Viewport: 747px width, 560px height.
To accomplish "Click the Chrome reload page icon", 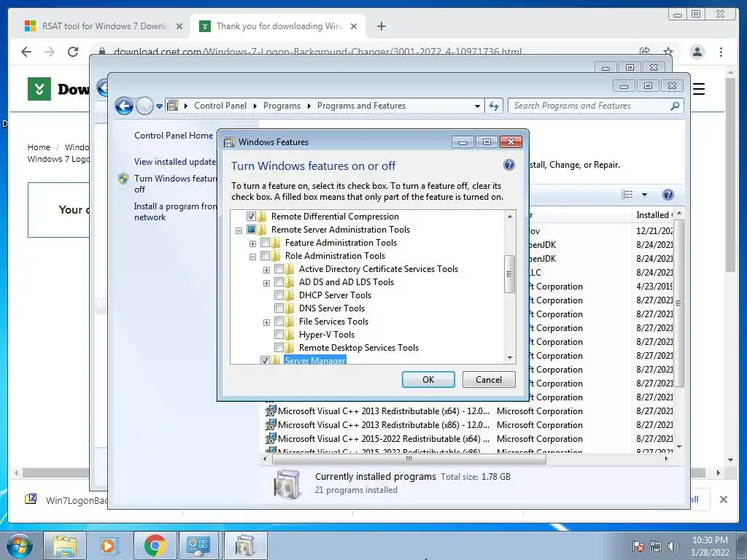I will point(73,52).
